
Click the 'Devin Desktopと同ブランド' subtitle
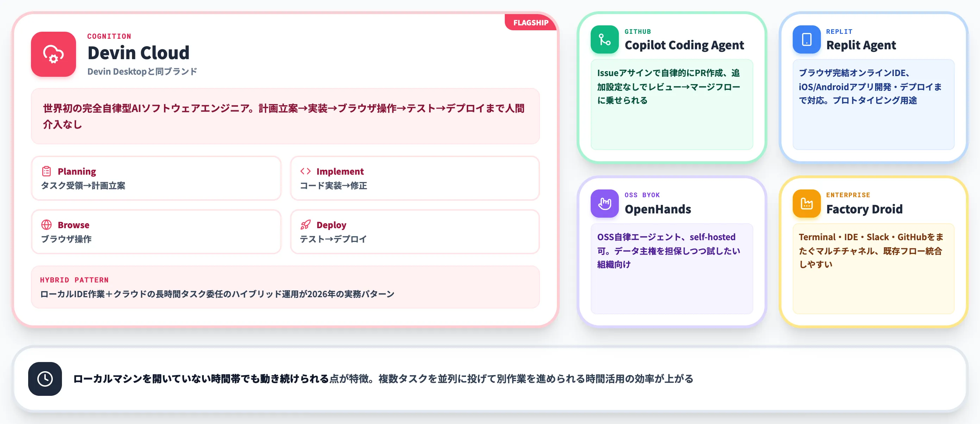[142, 71]
